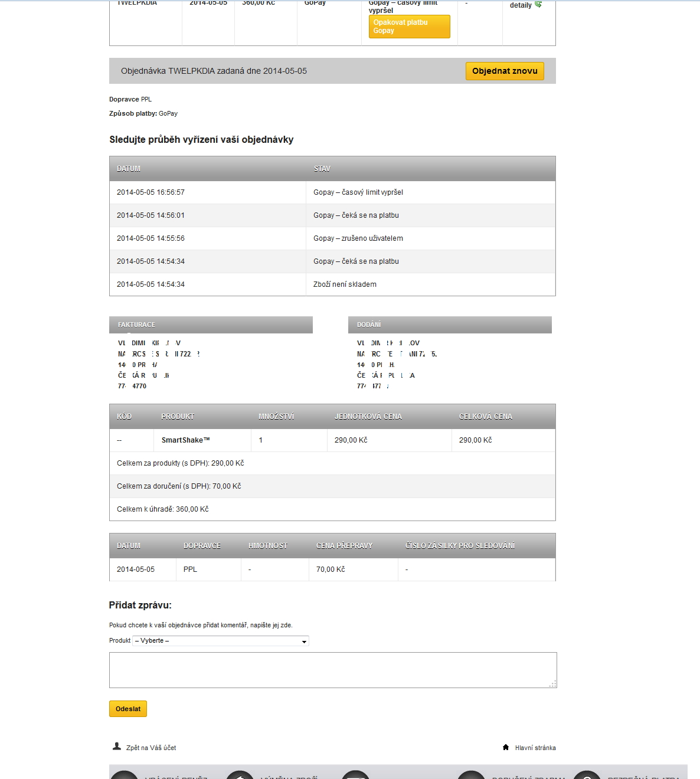Screen dimensions: 700x779
Task: Select 'Celkem za produkty (s DPH): 290,00 Kč' row
Action: pos(332,463)
